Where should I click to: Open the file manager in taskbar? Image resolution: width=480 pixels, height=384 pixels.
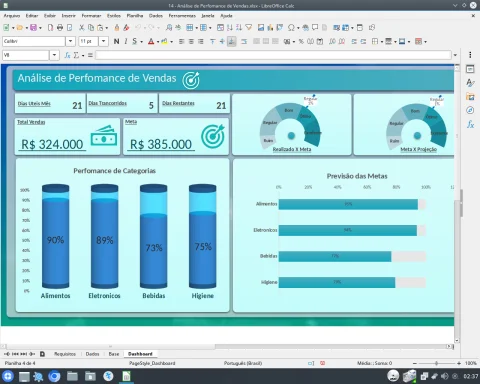coord(72,377)
